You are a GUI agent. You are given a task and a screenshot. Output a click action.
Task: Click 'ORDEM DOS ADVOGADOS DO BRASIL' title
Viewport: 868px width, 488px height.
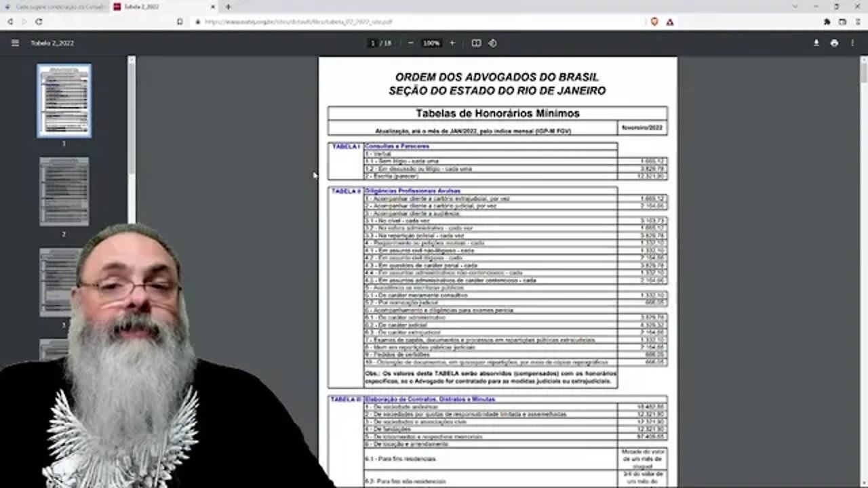[497, 77]
